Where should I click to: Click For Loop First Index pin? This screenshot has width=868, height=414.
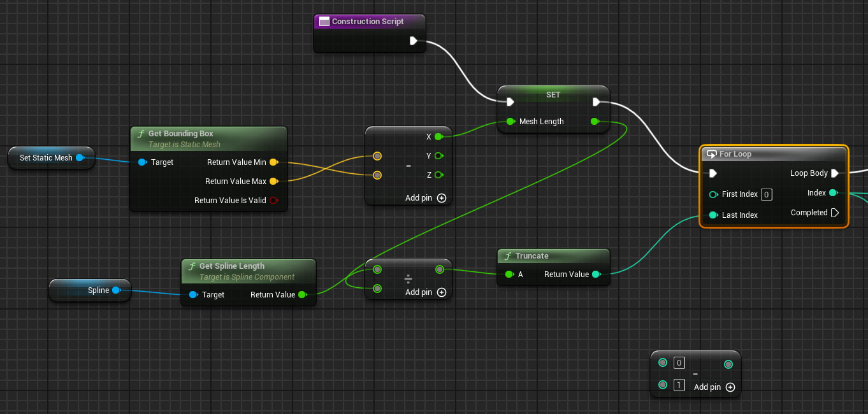point(713,194)
